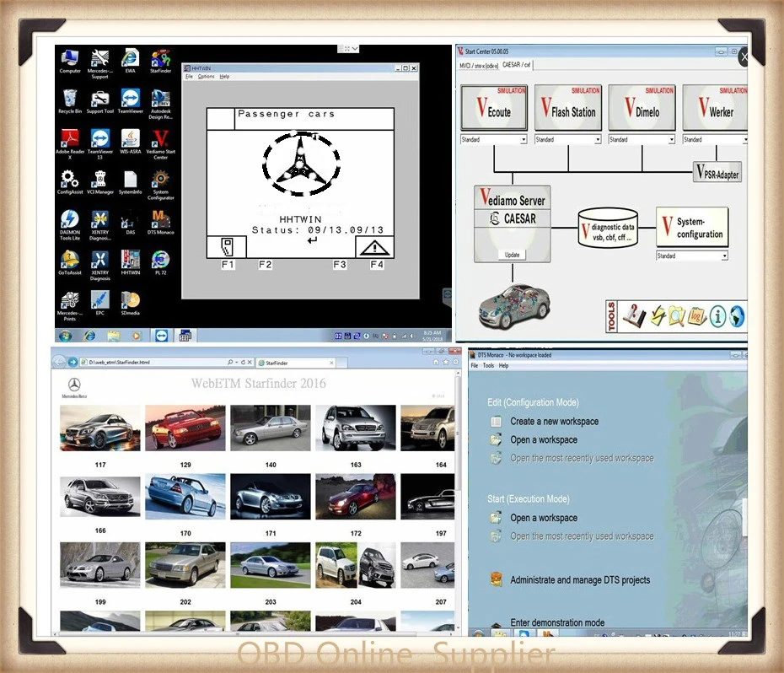Open the DTS Monaco desktop icon
This screenshot has height=673, width=784.
tap(160, 222)
